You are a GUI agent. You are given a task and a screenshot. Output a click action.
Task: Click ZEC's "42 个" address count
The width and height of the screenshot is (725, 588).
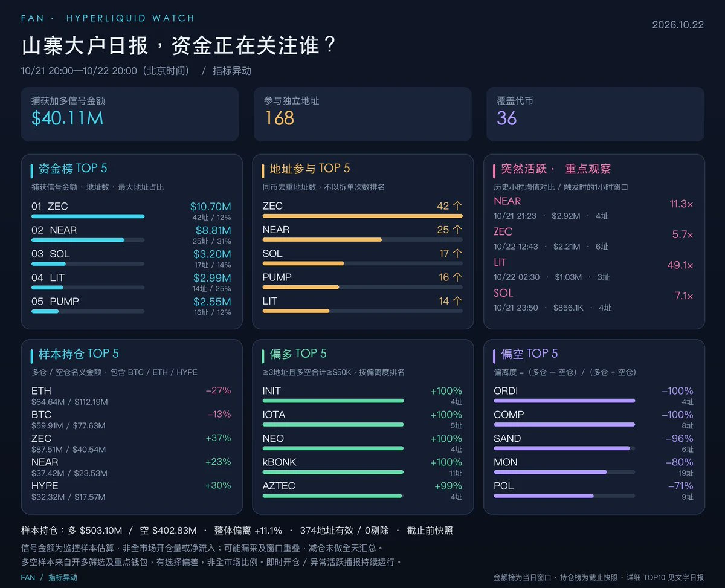click(449, 206)
